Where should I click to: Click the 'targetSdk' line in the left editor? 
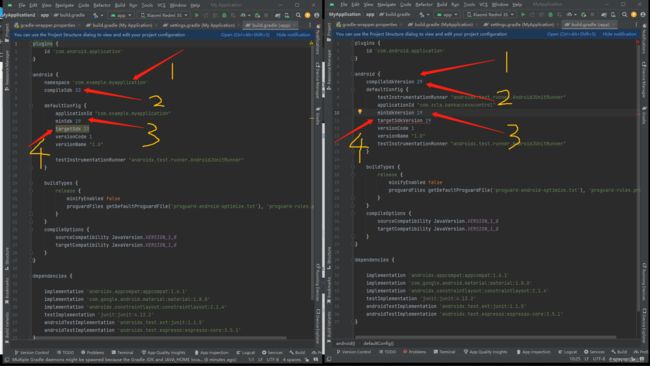[72, 129]
